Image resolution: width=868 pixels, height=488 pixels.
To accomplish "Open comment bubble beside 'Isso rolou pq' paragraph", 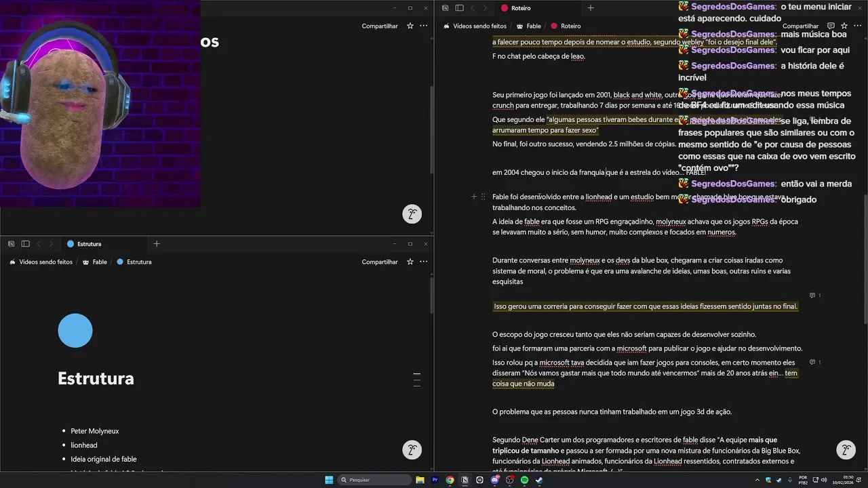I will click(815, 362).
